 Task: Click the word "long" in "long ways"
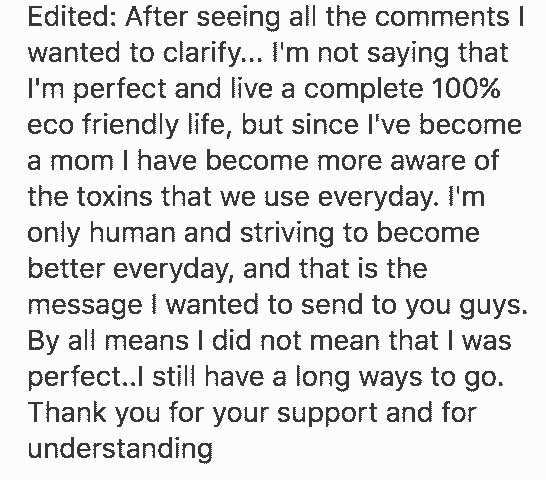[323, 378]
